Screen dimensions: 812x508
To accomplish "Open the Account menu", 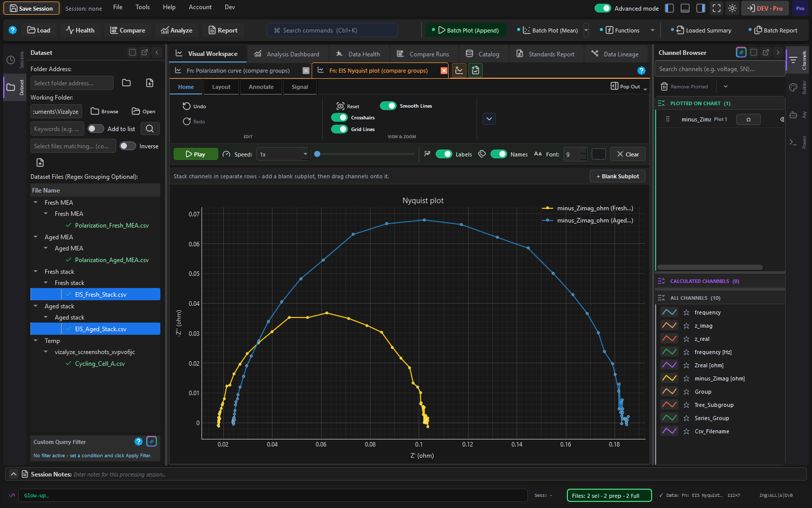I will click(200, 7).
